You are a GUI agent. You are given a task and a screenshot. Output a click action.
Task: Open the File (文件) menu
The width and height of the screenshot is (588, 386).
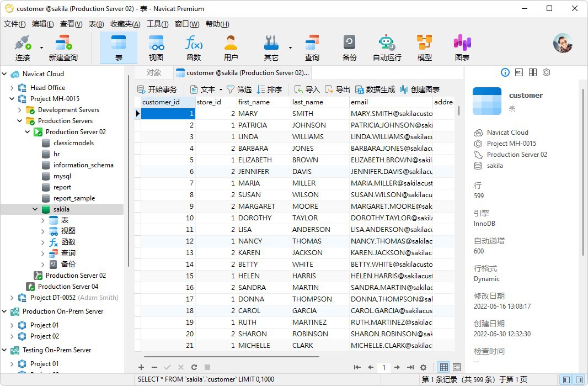pos(15,24)
